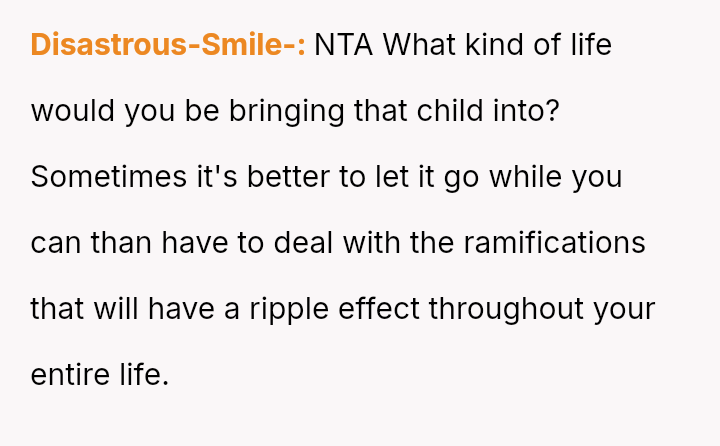
Task: Click the phrase "that will have a"
Action: 134,309
